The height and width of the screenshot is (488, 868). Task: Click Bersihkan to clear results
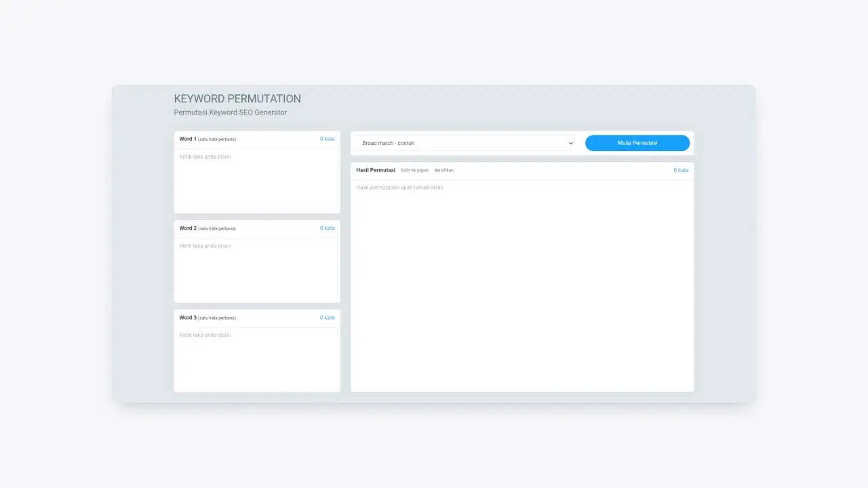[443, 170]
